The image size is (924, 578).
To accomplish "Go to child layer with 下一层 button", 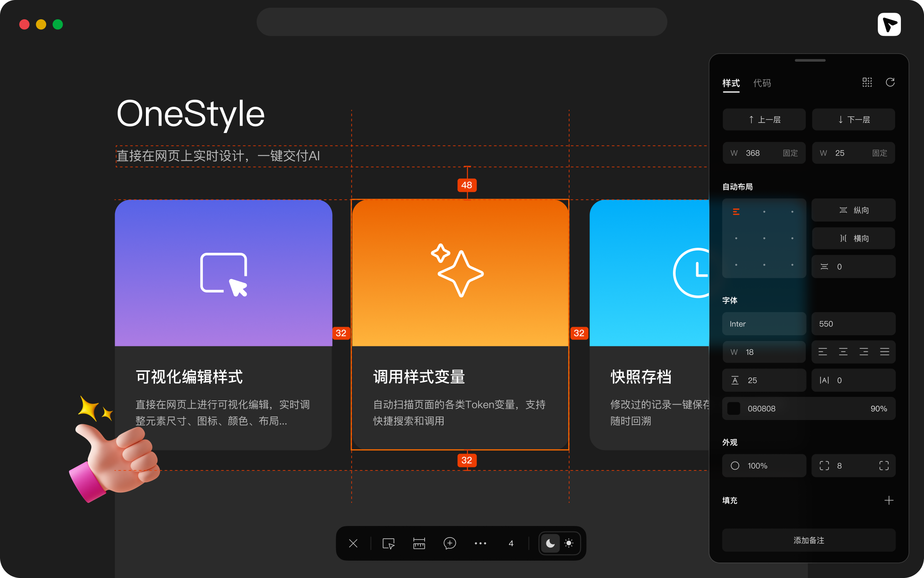I will click(853, 119).
